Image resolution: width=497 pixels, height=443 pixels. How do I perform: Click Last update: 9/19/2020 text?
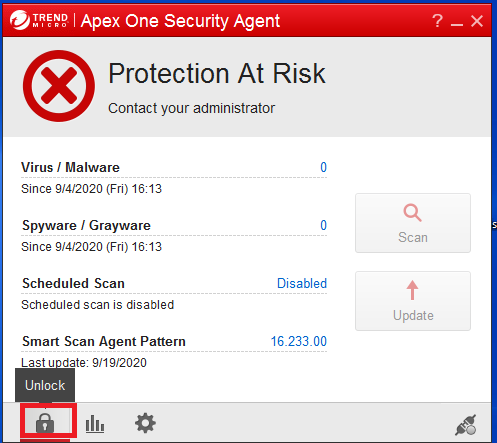84,363
